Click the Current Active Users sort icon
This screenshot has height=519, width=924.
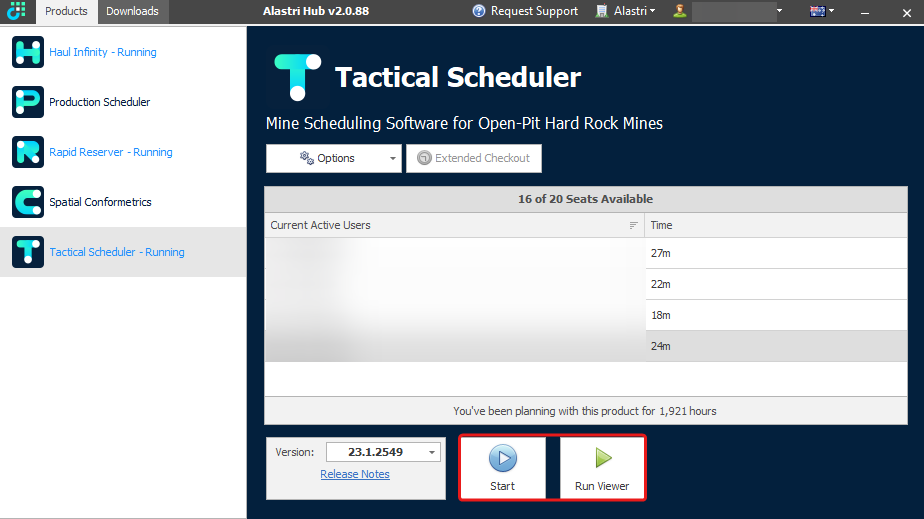(x=633, y=225)
